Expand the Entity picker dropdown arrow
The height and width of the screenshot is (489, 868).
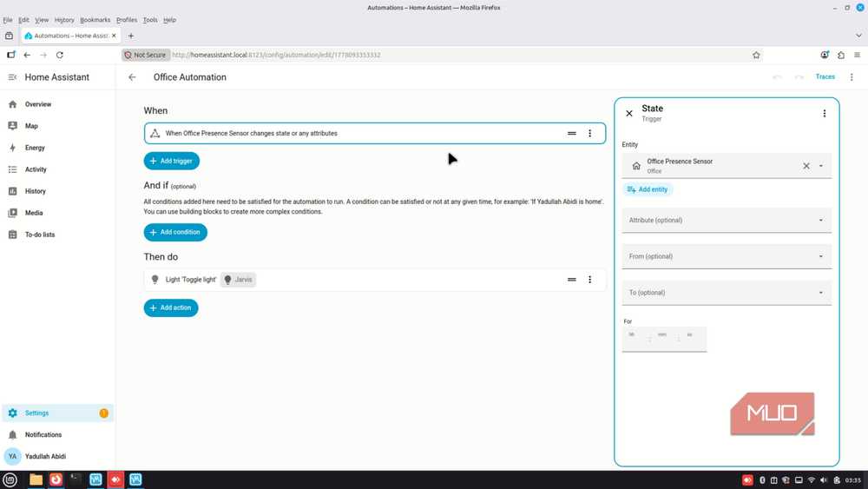coord(821,166)
